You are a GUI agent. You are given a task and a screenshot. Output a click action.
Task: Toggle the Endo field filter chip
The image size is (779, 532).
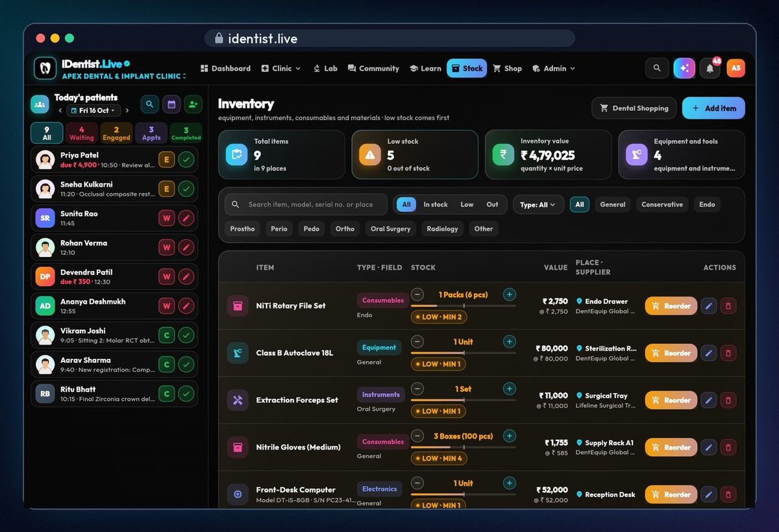tap(707, 204)
